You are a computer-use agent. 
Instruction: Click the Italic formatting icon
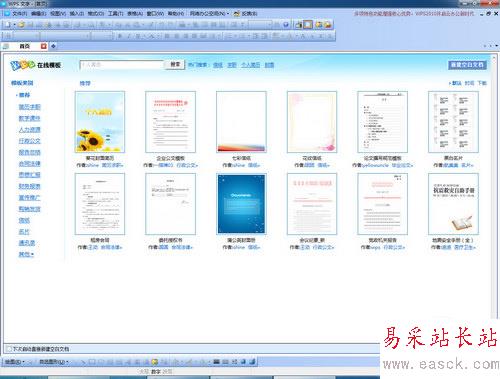click(x=128, y=36)
